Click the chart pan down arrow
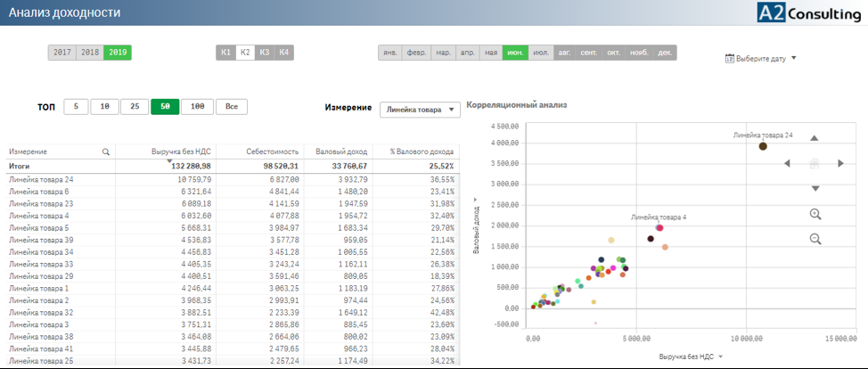The image size is (868, 369). 815,188
